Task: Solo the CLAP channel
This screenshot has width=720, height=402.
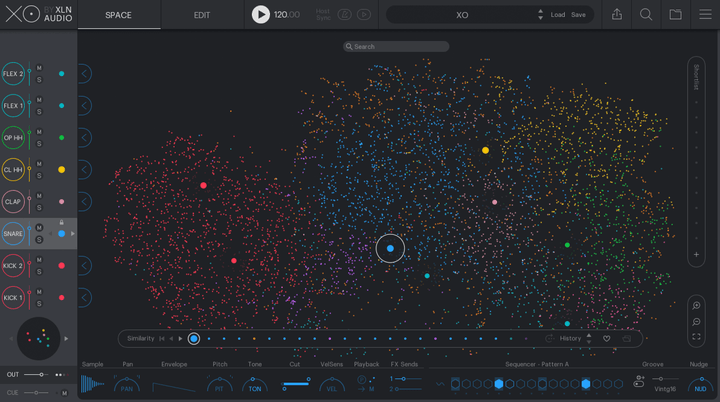Action: (39, 208)
